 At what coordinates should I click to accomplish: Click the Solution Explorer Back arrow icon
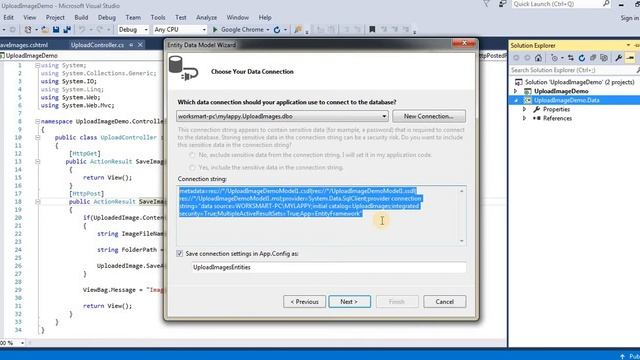[516, 58]
